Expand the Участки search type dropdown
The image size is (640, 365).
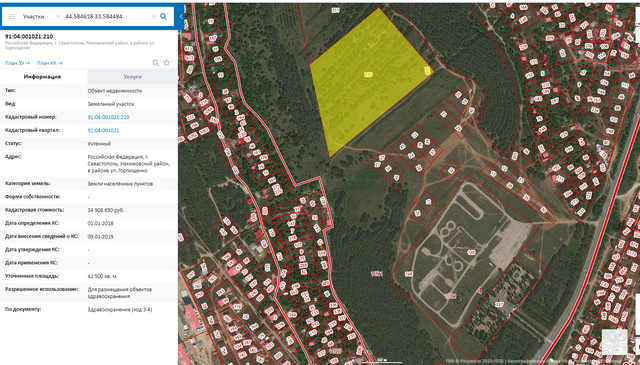click(x=41, y=16)
